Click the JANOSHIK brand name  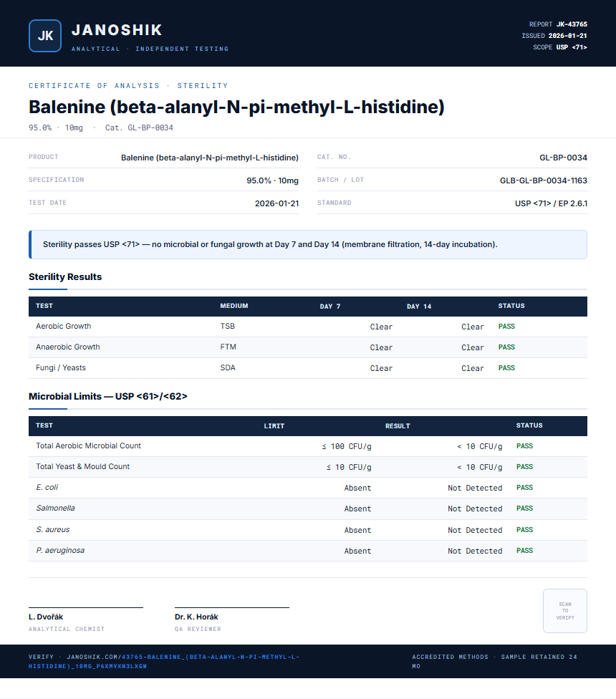pyautogui.click(x=117, y=30)
